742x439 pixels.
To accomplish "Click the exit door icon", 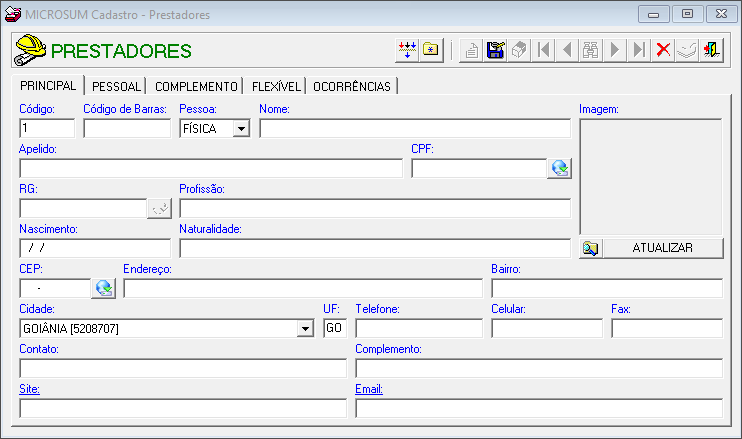I will click(711, 50).
